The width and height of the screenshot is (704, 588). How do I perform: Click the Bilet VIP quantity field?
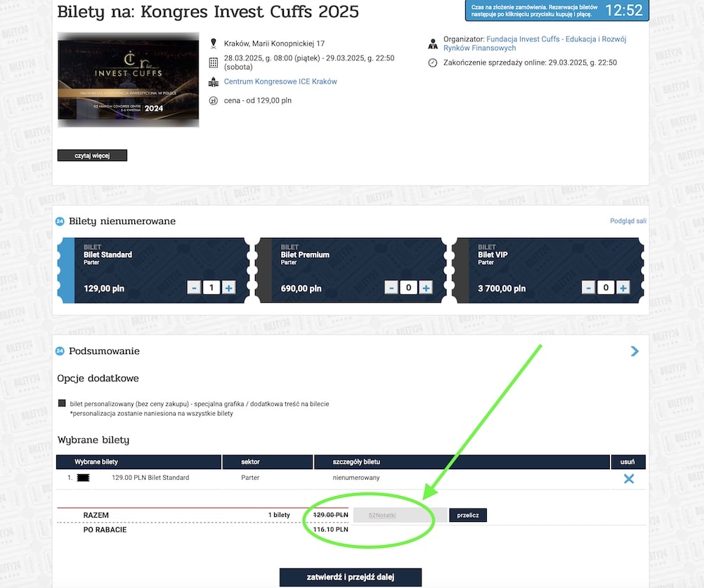(x=606, y=288)
